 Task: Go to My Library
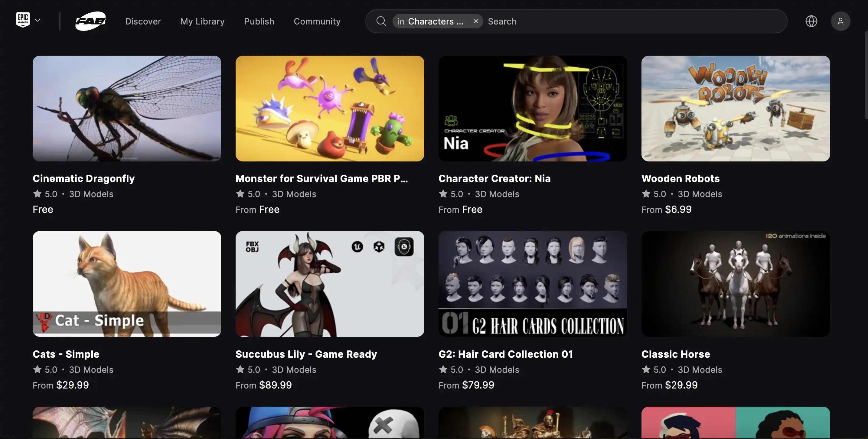tap(203, 21)
